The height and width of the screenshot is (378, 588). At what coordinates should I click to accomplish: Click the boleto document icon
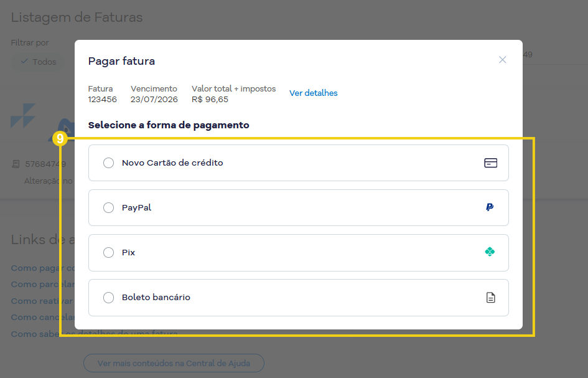click(x=490, y=297)
